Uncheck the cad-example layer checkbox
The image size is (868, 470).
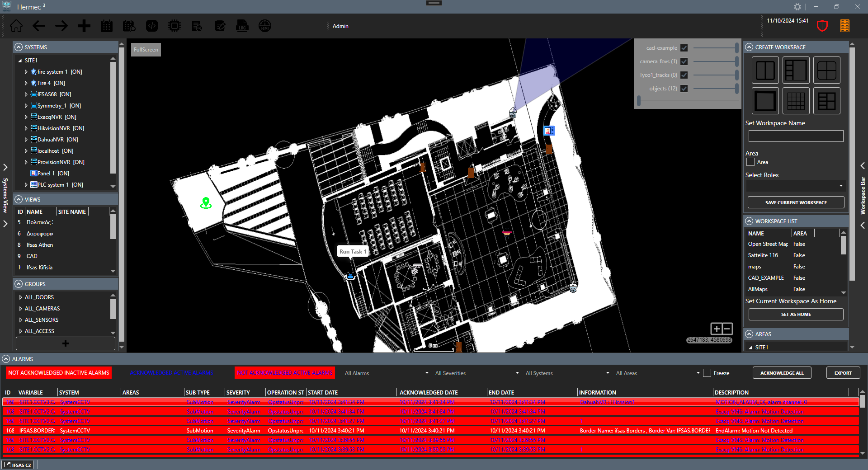tap(684, 48)
